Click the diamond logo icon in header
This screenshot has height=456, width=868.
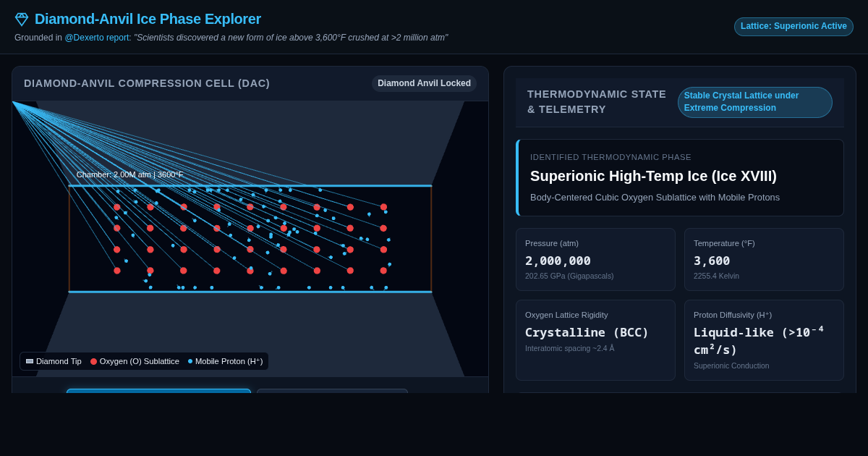click(x=22, y=20)
